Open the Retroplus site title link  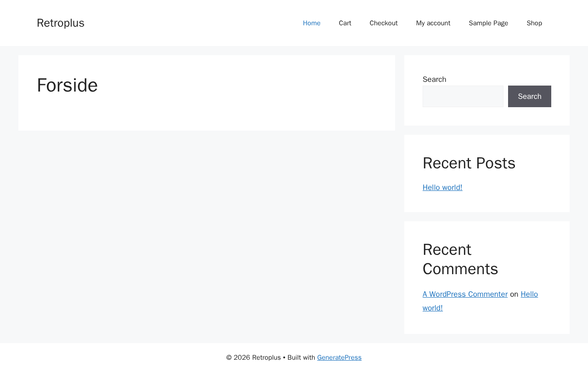point(61,23)
